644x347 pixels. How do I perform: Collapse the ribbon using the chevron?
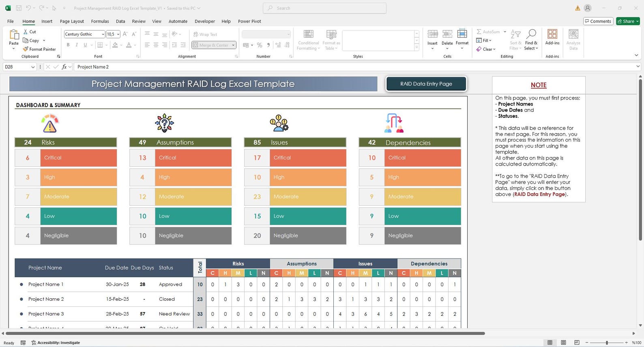coord(636,56)
